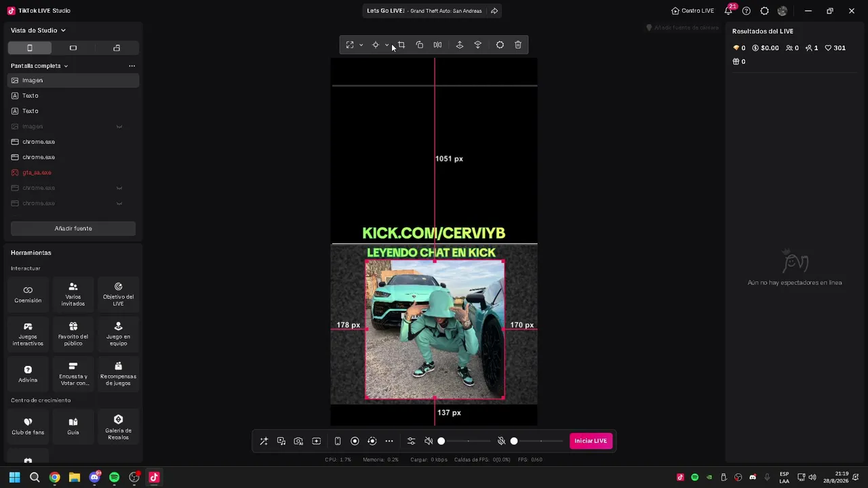Select the fit-to-screen tool in the canvas toolbar

350,45
